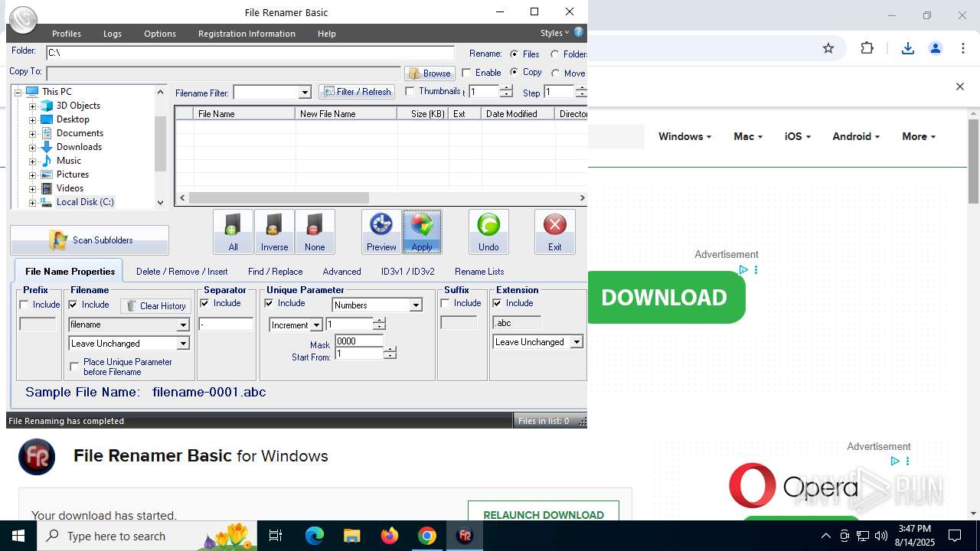Open Chrome from taskbar
980x551 pixels.
point(426,536)
